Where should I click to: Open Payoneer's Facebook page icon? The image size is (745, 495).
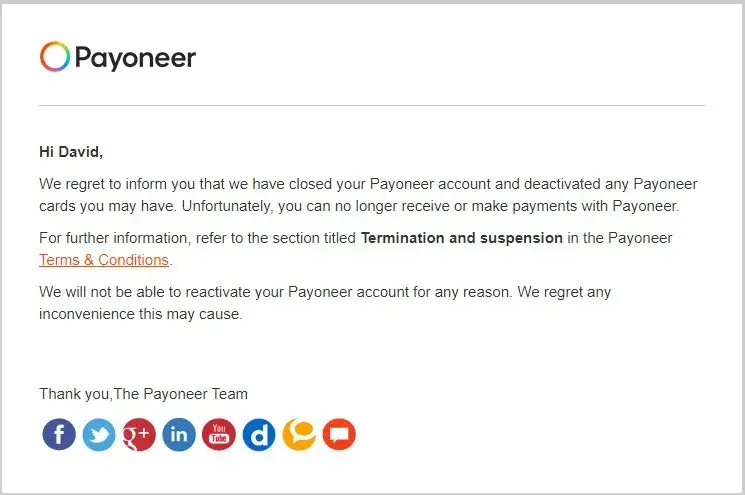click(x=59, y=434)
